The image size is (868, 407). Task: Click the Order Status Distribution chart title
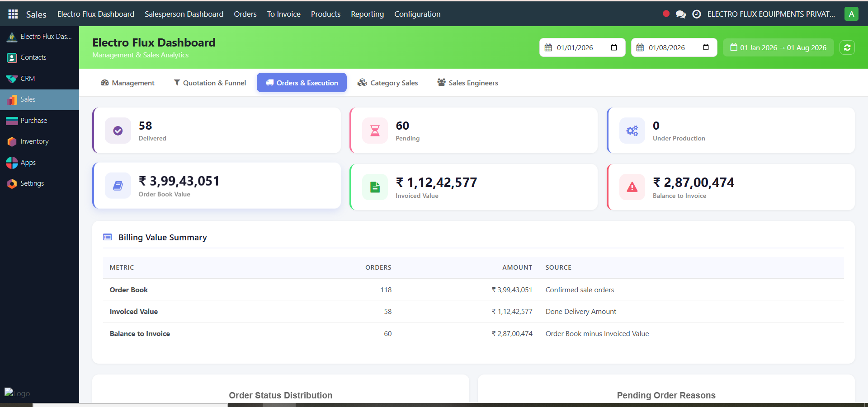[281, 395]
